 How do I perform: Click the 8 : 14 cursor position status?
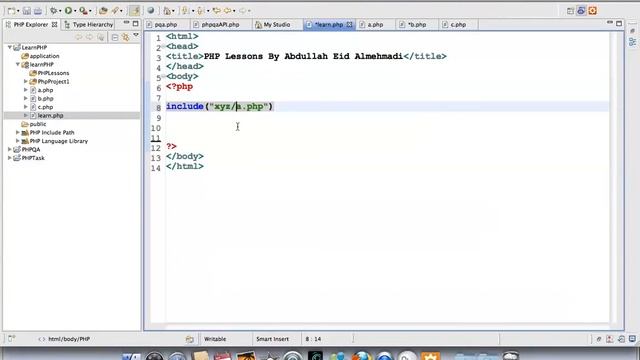point(313,339)
